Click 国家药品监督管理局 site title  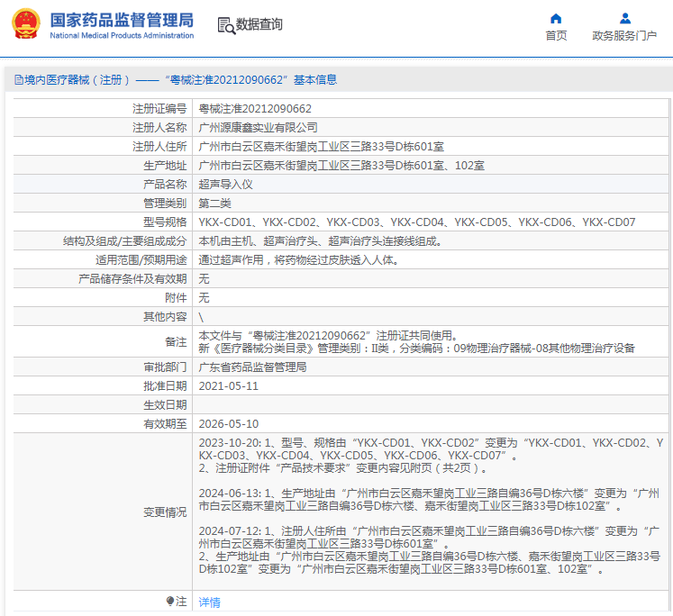coord(122,20)
